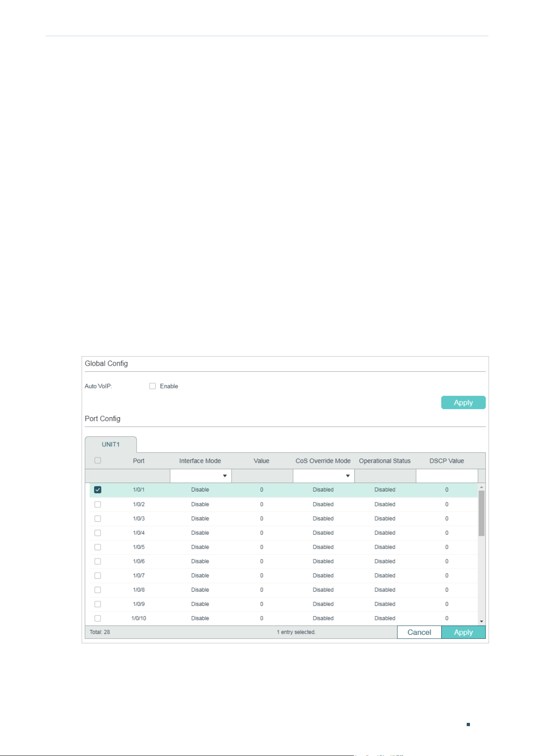Click the scrollbar up arrow in port table
The height and width of the screenshot is (756, 535).
tap(481, 487)
